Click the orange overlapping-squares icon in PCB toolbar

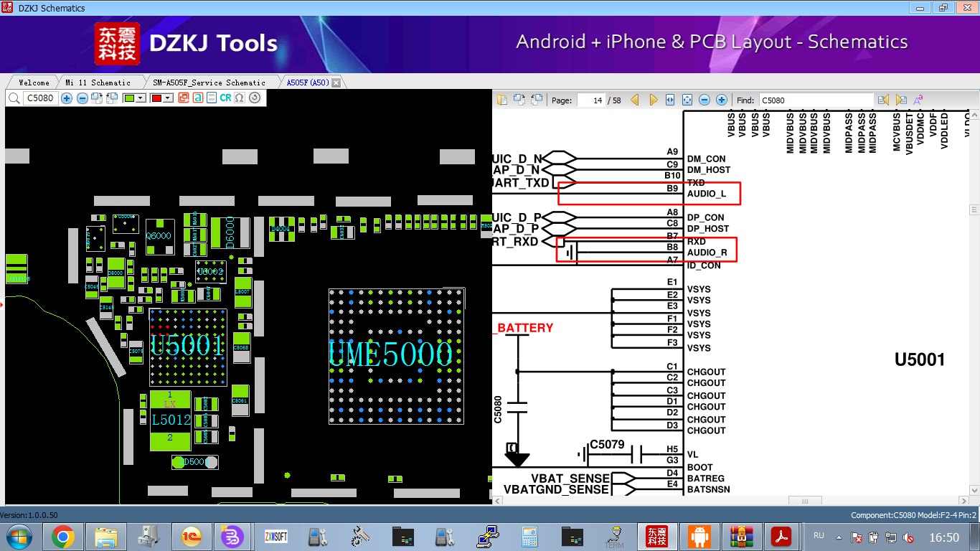point(184,98)
